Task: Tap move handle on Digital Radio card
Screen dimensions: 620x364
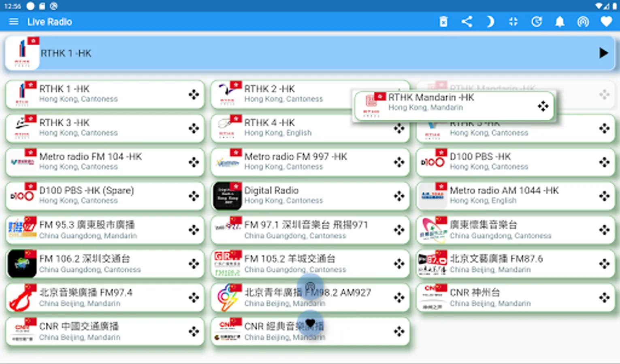Action: tap(399, 196)
